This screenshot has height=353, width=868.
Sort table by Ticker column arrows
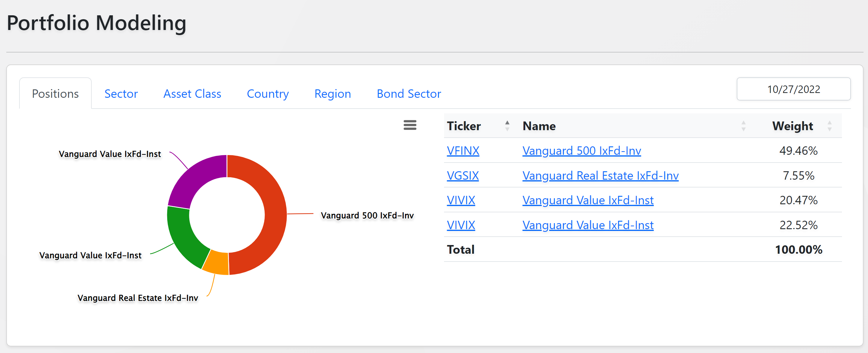coord(507,126)
